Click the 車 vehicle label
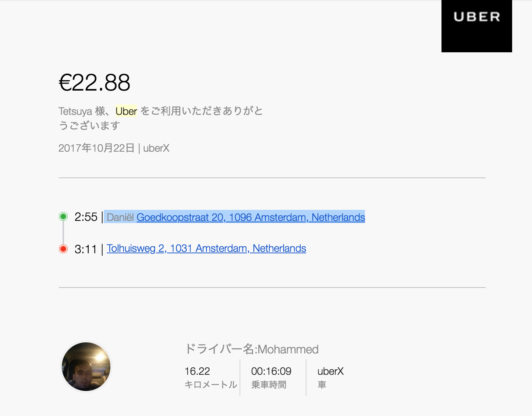Viewport: 532px width, 416px height. tap(322, 385)
